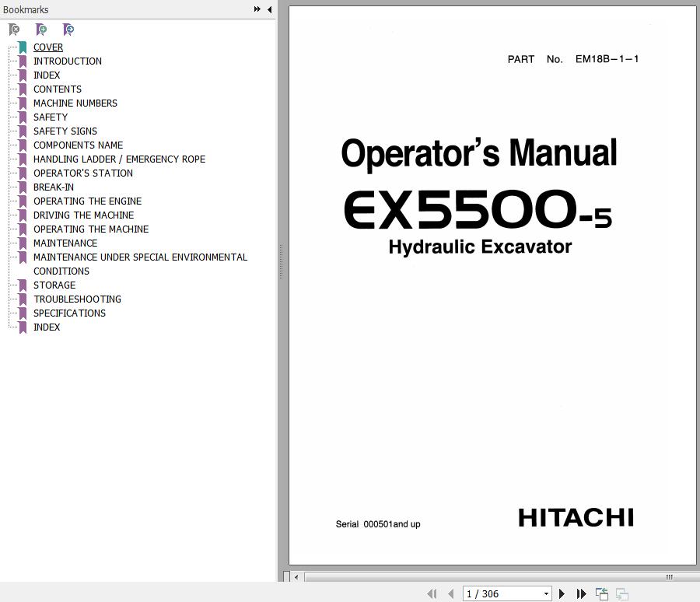This screenshot has width=700, height=602.
Task: Collapse the Bookmarks panel with the arrow
Action: point(269,9)
